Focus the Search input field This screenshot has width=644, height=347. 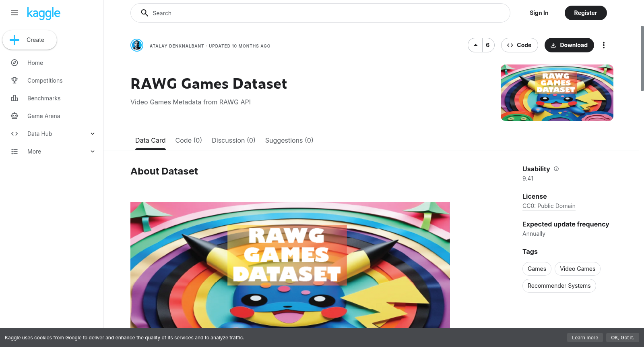320,13
